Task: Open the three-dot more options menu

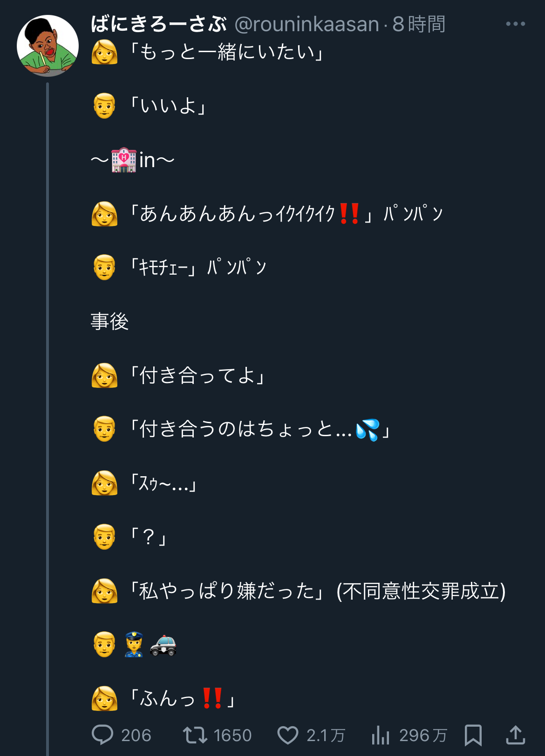Action: 516,24
